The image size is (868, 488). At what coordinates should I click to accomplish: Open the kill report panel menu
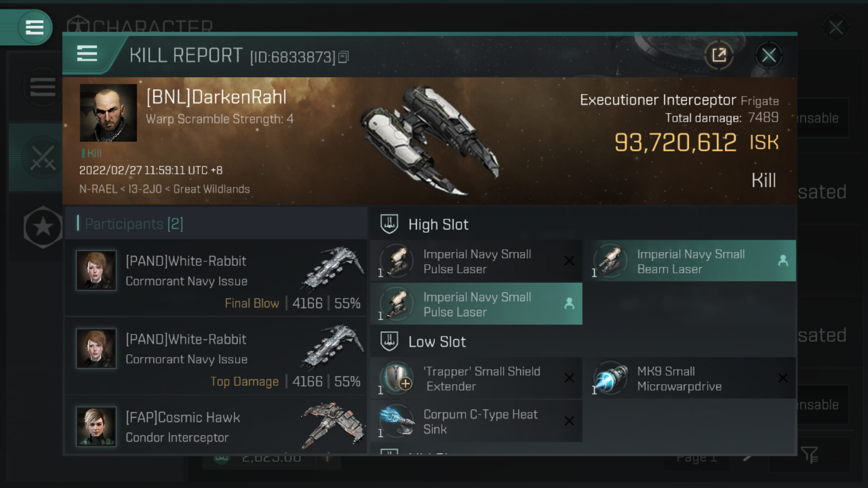tap(87, 54)
